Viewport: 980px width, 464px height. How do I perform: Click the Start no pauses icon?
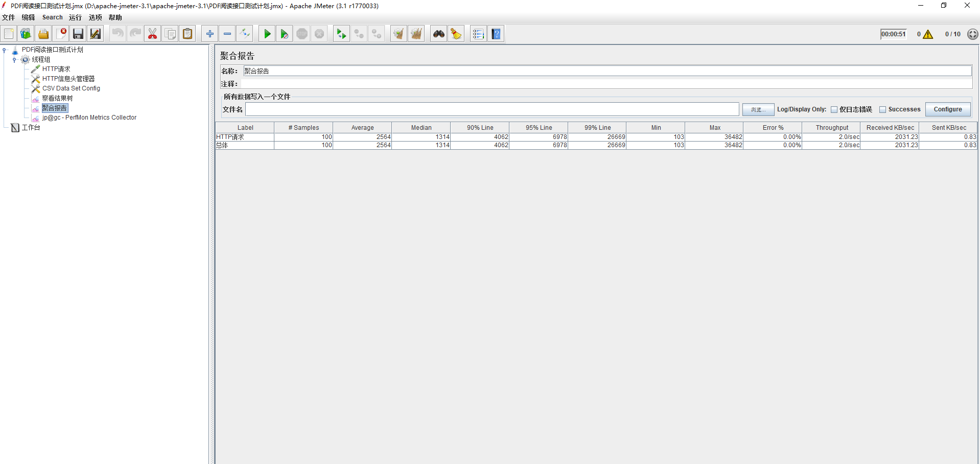pos(284,34)
